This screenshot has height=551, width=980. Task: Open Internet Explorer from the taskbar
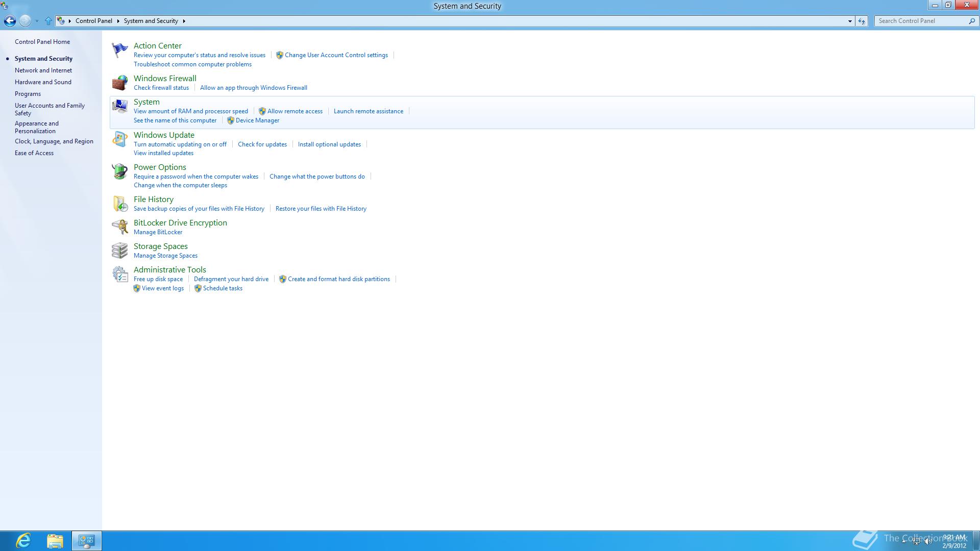pos(23,541)
